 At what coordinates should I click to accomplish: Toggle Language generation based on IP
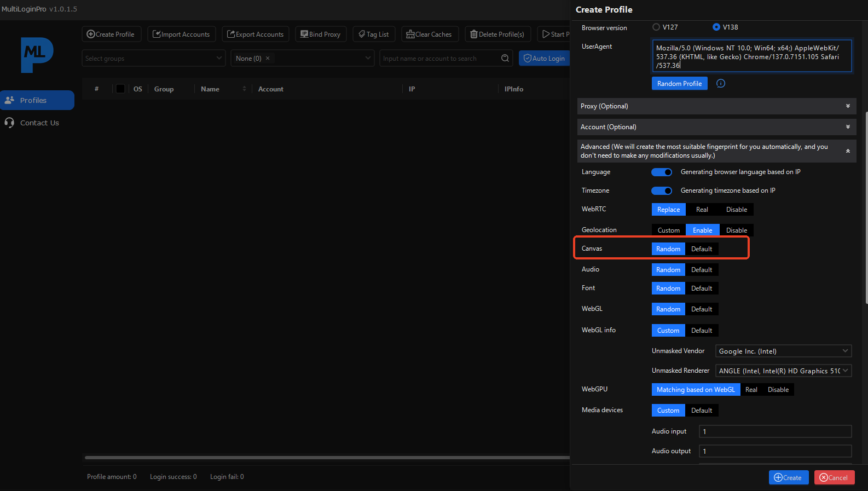click(662, 172)
